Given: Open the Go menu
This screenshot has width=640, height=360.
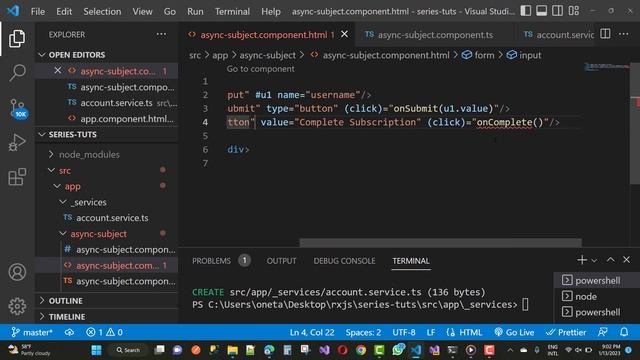Looking at the screenshot, I should (x=170, y=11).
